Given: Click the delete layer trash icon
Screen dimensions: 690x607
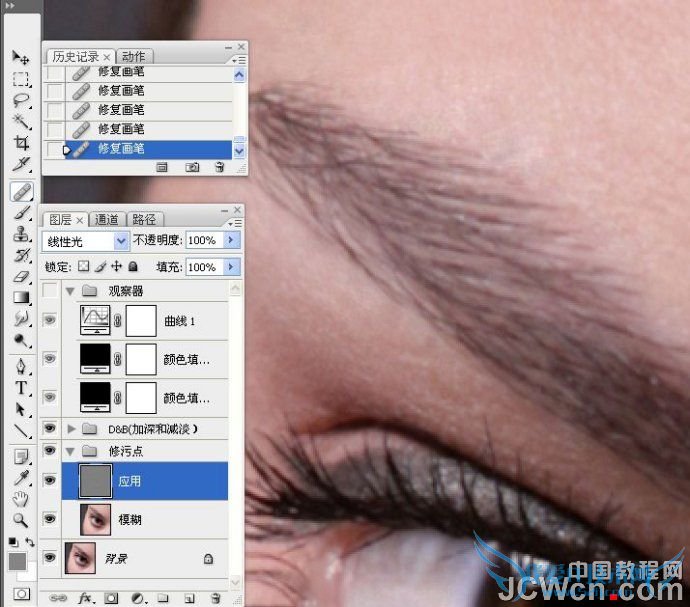Looking at the screenshot, I should pyautogui.click(x=215, y=598).
